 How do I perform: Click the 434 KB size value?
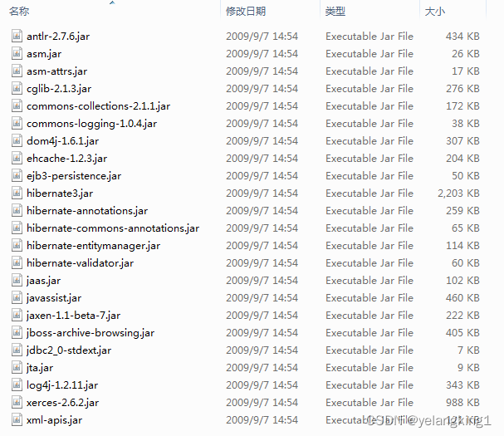click(462, 37)
